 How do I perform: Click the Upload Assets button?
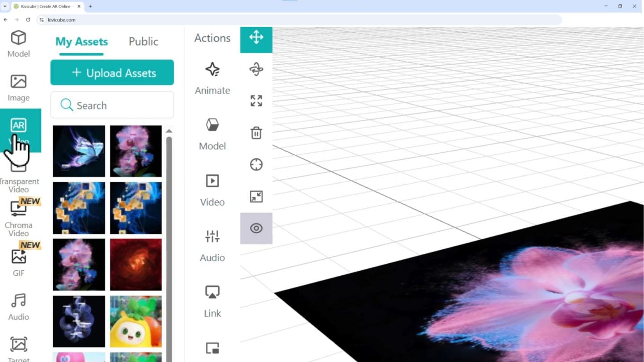(x=112, y=73)
